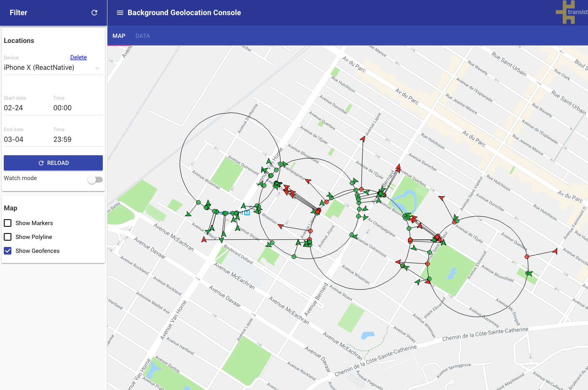This screenshot has width=588, height=390.
Task: Click the refresh icon in the Filter header
Action: coord(94,13)
